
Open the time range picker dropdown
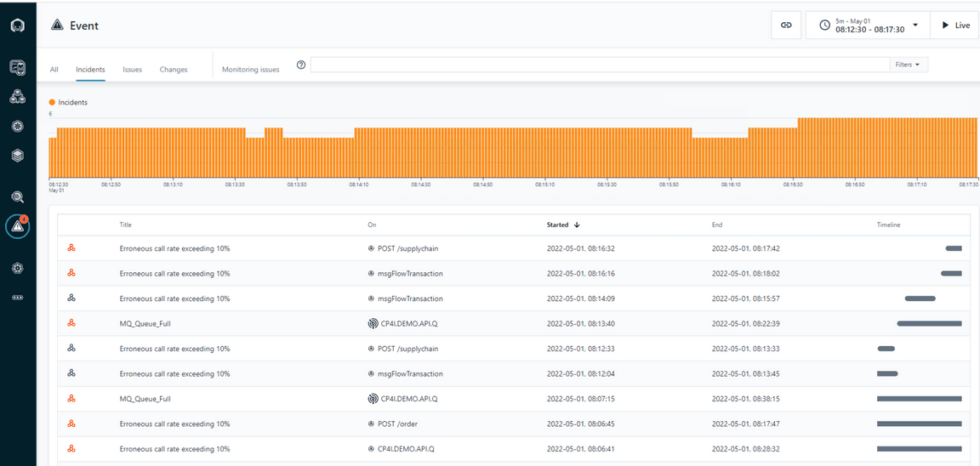pyautogui.click(x=868, y=25)
